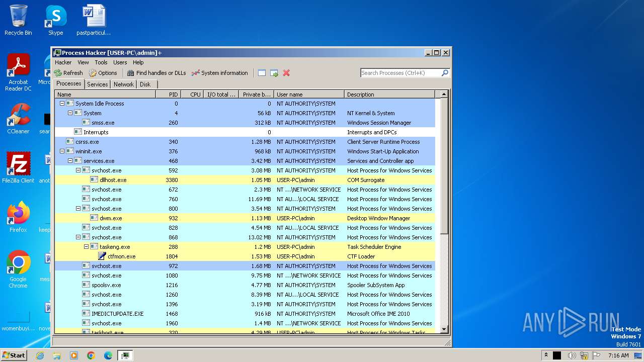This screenshot has width=644, height=362.
Task: Open Internet Explorer from taskbar
Action: (40, 355)
